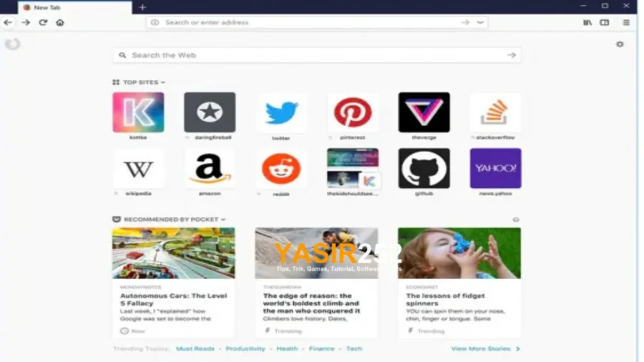Image resolution: width=644 pixels, height=362 pixels.
Task: Click the search arrow in web search box
Action: [x=511, y=55]
